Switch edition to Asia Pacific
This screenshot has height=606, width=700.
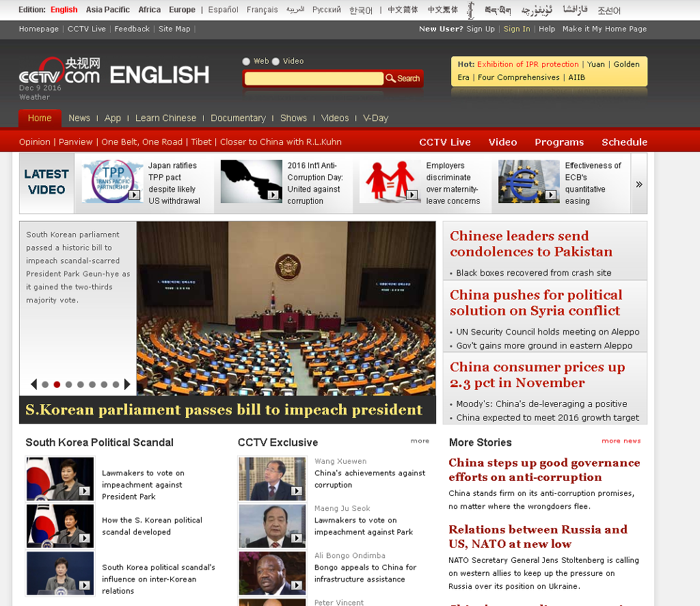tap(107, 10)
